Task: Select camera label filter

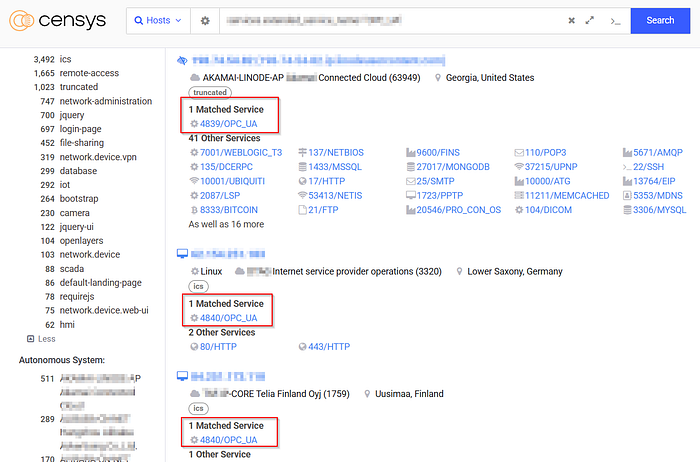Action: click(75, 213)
